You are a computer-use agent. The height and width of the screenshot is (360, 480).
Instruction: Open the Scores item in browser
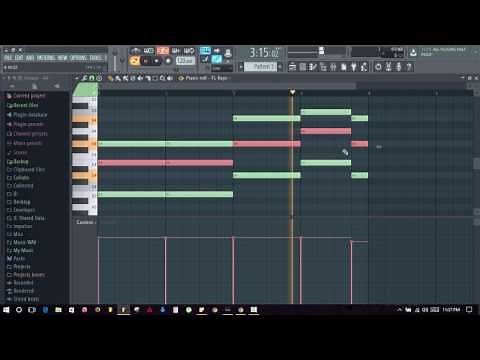pos(17,153)
